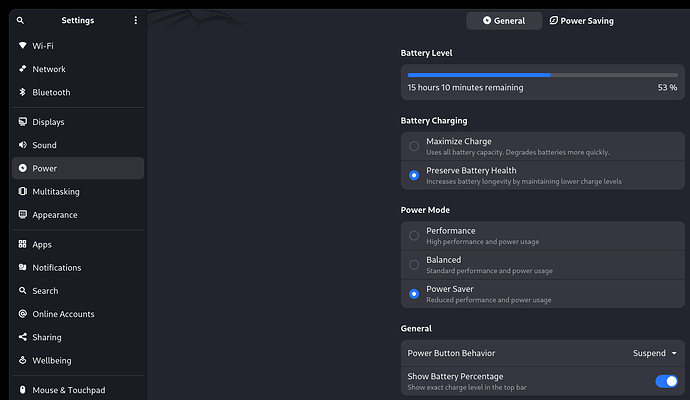This screenshot has width=690, height=400.
Task: Select Balanced power mode
Action: (414, 264)
